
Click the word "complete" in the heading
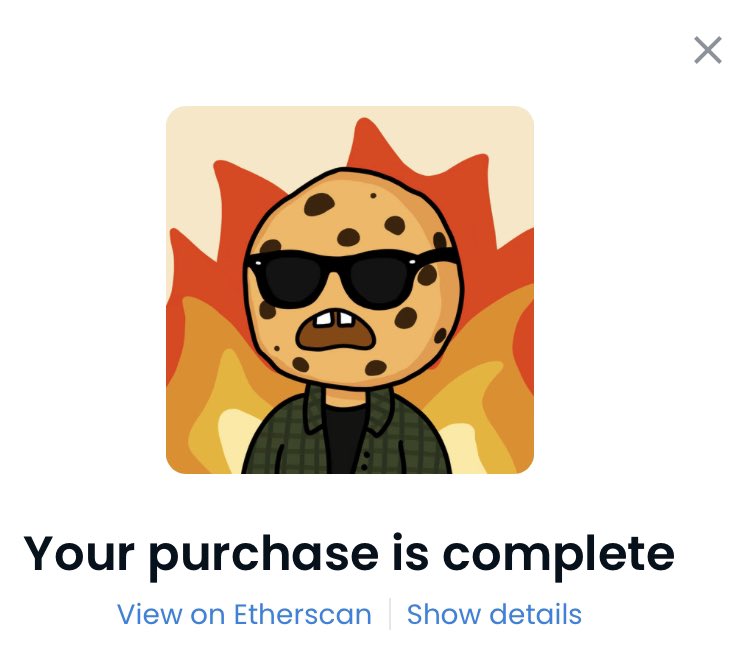coord(558,556)
